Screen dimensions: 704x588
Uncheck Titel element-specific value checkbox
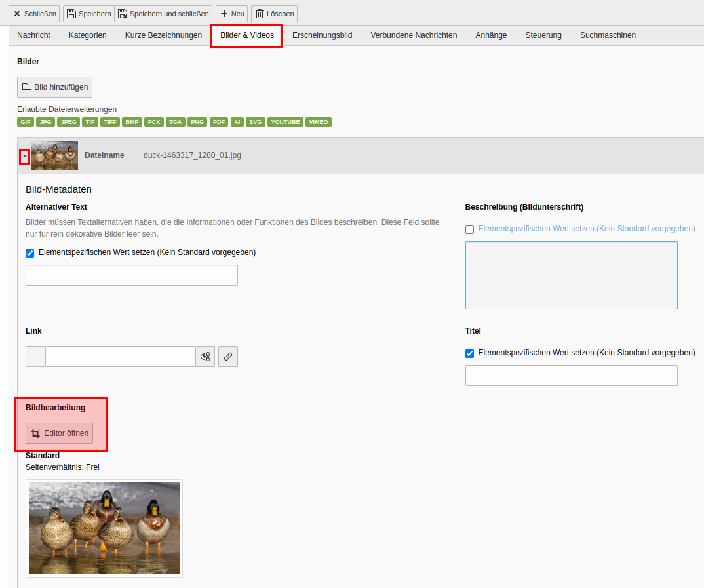469,353
